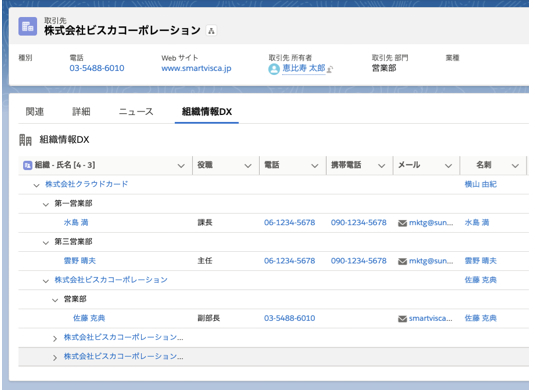
Task: Open 水島 満 business card link in 名刺 column
Action: tap(477, 222)
